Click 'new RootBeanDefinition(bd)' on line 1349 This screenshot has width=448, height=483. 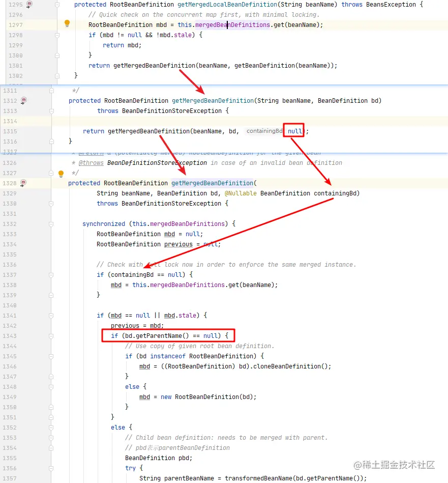coord(208,397)
